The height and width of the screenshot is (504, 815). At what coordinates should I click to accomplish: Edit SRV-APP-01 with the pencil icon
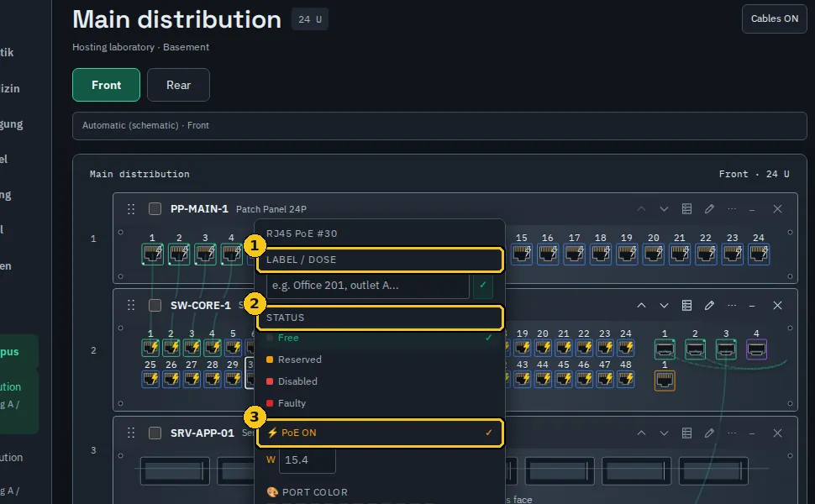(x=709, y=433)
